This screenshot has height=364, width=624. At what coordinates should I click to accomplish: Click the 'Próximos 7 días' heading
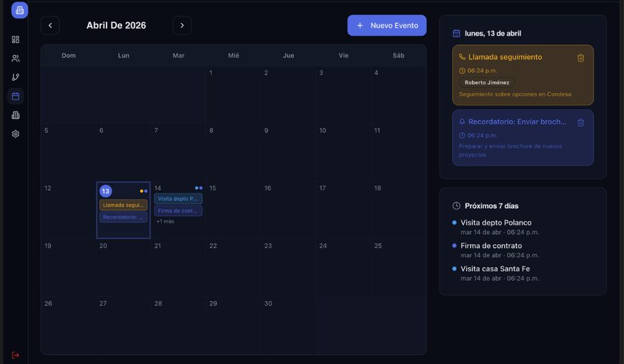[492, 206]
